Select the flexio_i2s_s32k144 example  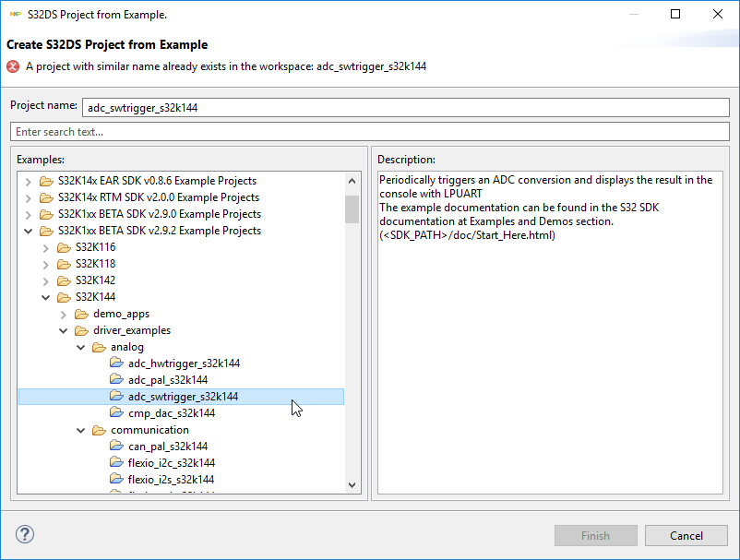[171, 480]
